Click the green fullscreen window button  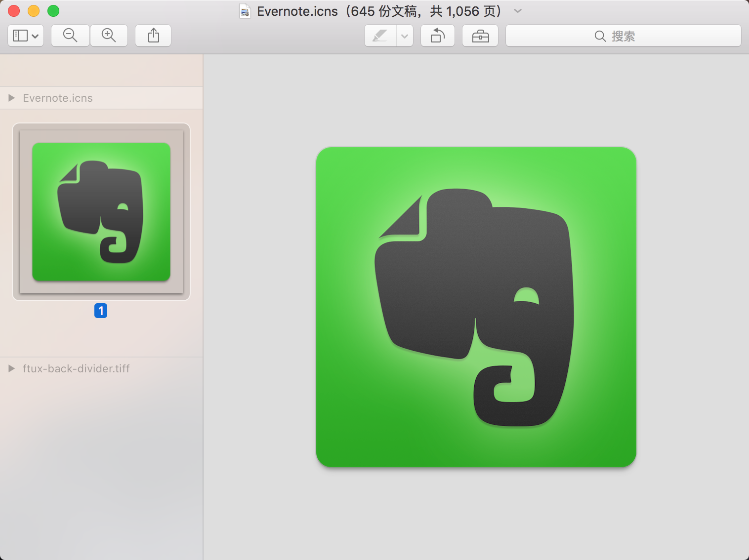coord(53,11)
